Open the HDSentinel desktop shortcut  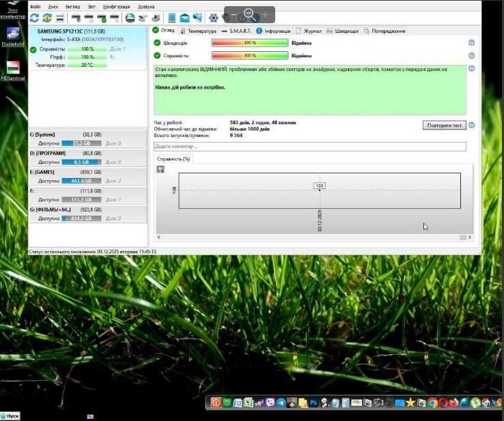(x=13, y=71)
